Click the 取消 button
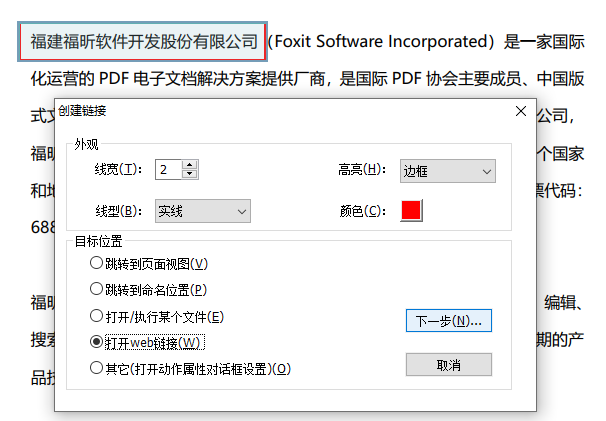Screen dimensions: 606x421 [448, 365]
